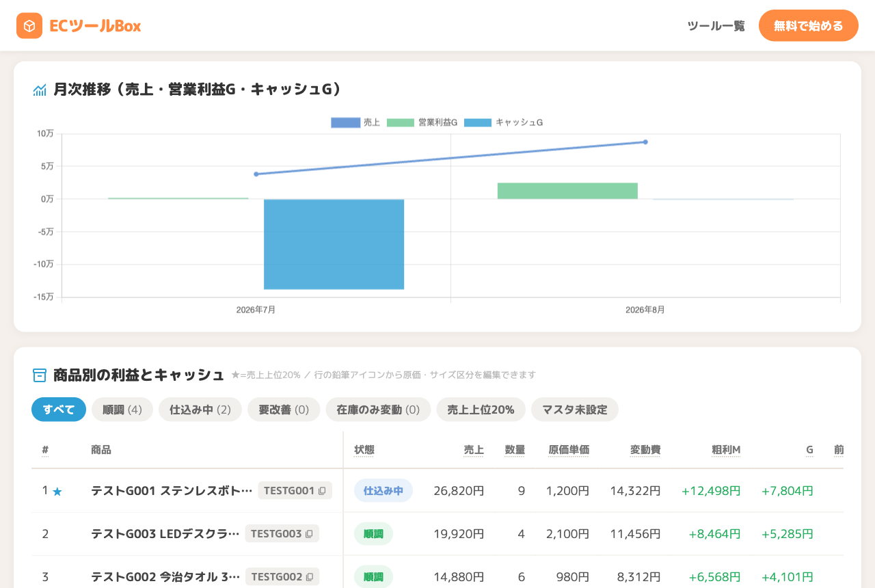Viewport: 875px width, 588px height.
Task: Toggle the キャッシュG legend swatch
Action: pyautogui.click(x=478, y=122)
